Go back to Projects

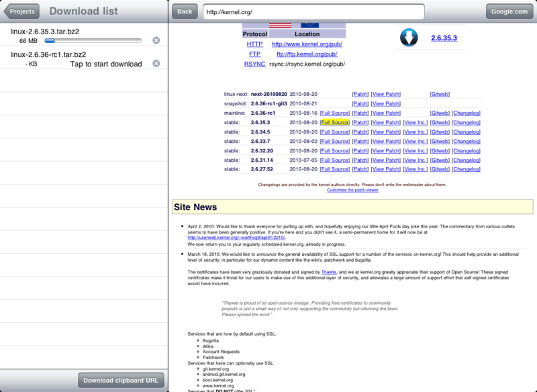21,11
